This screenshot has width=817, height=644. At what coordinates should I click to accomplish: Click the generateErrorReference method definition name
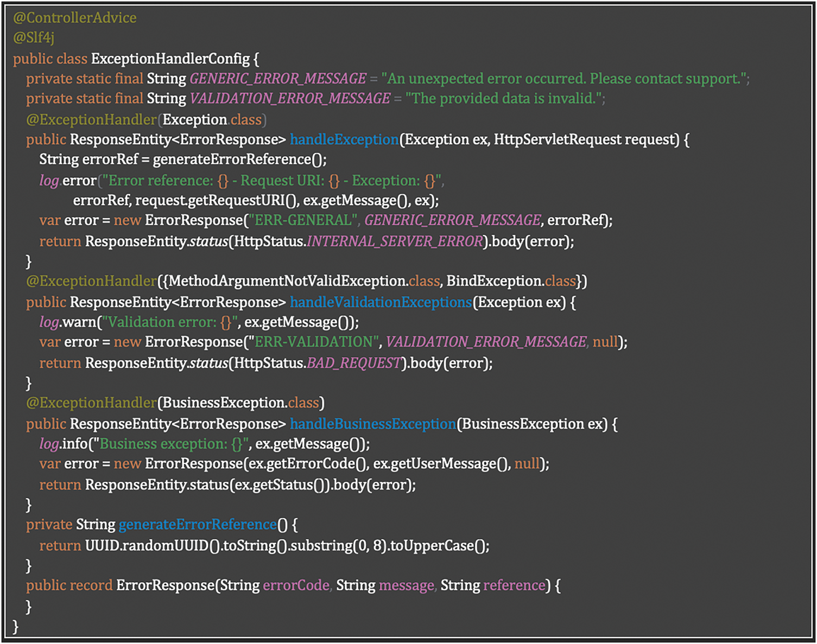(x=198, y=525)
